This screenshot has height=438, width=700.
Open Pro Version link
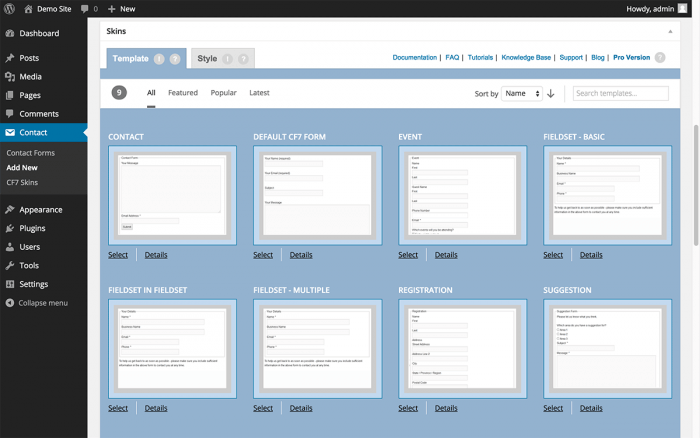coord(631,58)
